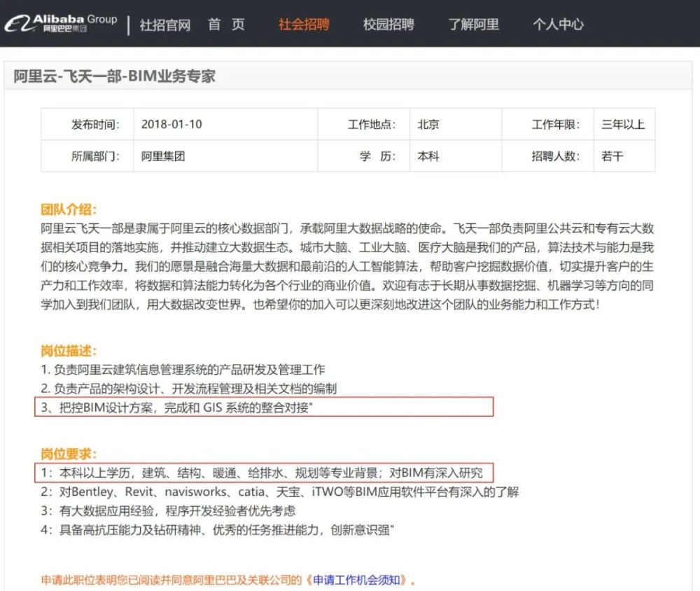Viewport: 700px width, 591px height.
Task: Click the paragraph line ending 用大数据改变世界
Action: (320, 305)
